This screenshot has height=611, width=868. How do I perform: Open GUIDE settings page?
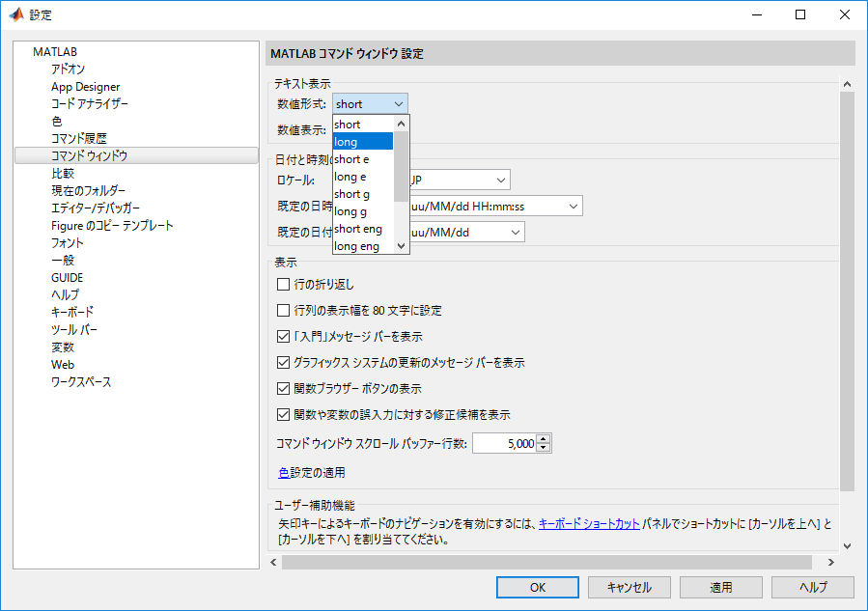(x=67, y=278)
